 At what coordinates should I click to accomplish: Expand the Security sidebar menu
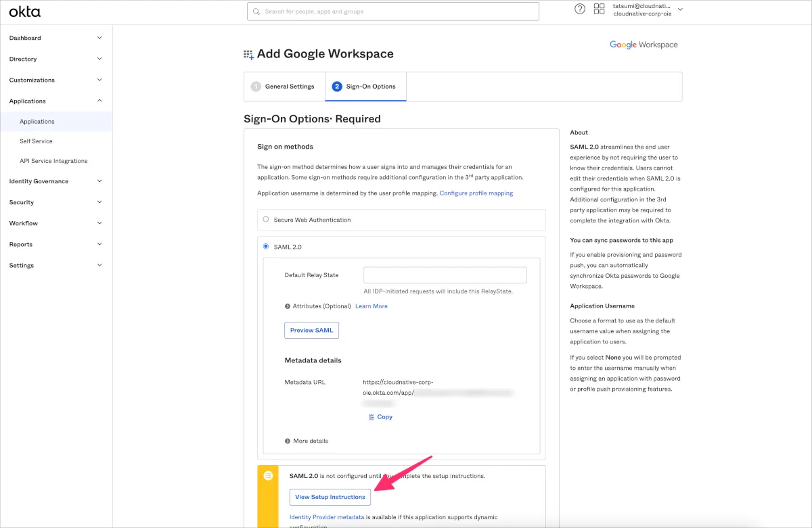tap(99, 202)
